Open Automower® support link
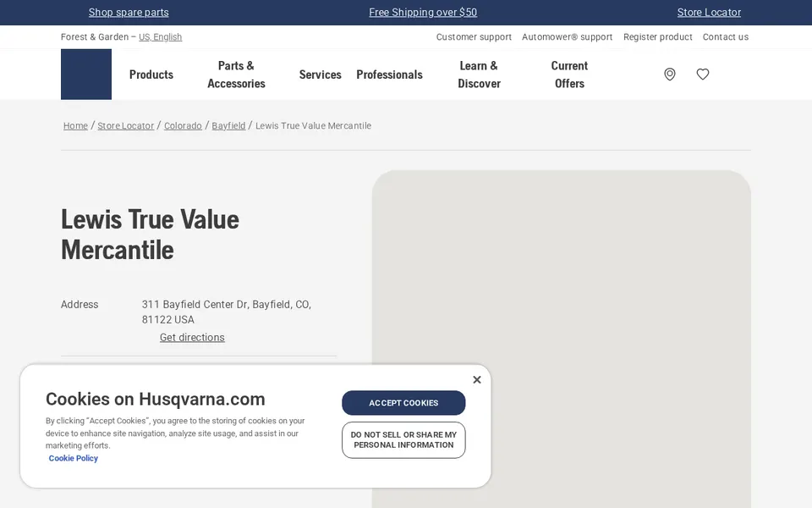Image resolution: width=812 pixels, height=508 pixels. click(x=567, y=36)
